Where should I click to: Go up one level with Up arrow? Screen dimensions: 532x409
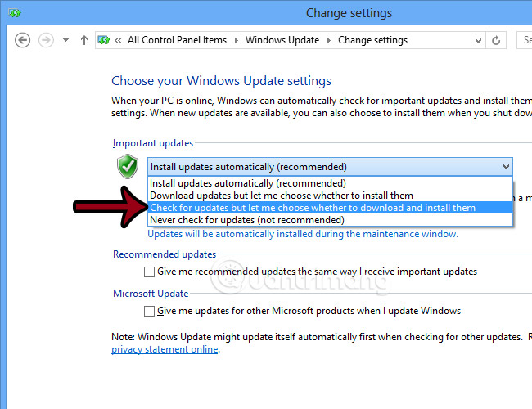pos(84,40)
